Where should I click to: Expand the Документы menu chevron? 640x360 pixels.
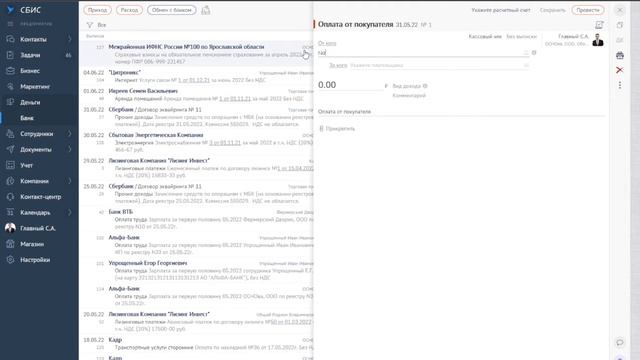[70, 149]
